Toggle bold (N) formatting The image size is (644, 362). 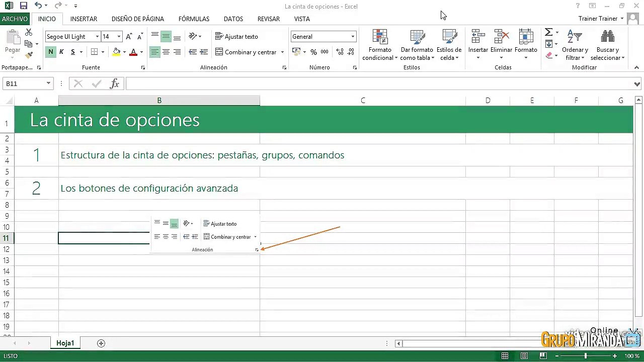51,52
